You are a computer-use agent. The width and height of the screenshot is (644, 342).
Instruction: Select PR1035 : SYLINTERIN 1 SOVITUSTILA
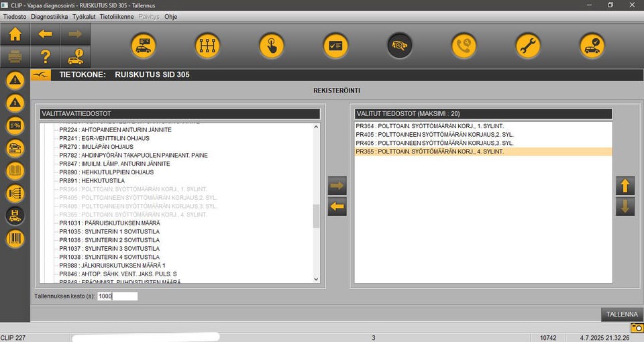click(109, 231)
